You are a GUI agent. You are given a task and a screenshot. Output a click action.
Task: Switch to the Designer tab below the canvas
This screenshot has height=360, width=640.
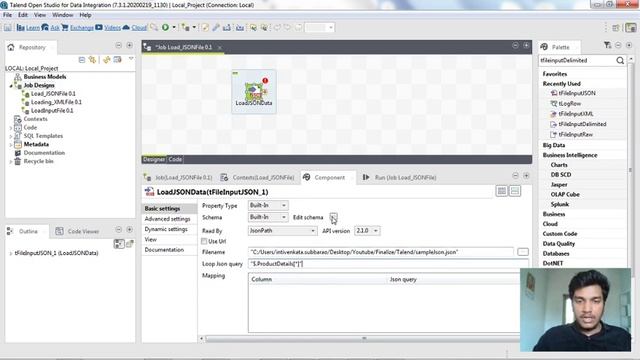pos(154,159)
